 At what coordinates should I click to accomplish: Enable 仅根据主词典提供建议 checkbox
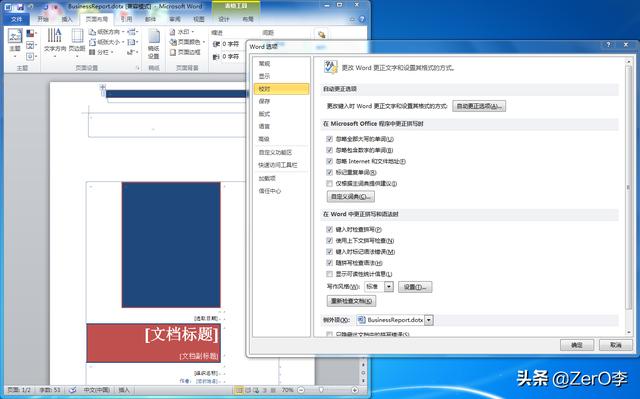[x=329, y=184]
